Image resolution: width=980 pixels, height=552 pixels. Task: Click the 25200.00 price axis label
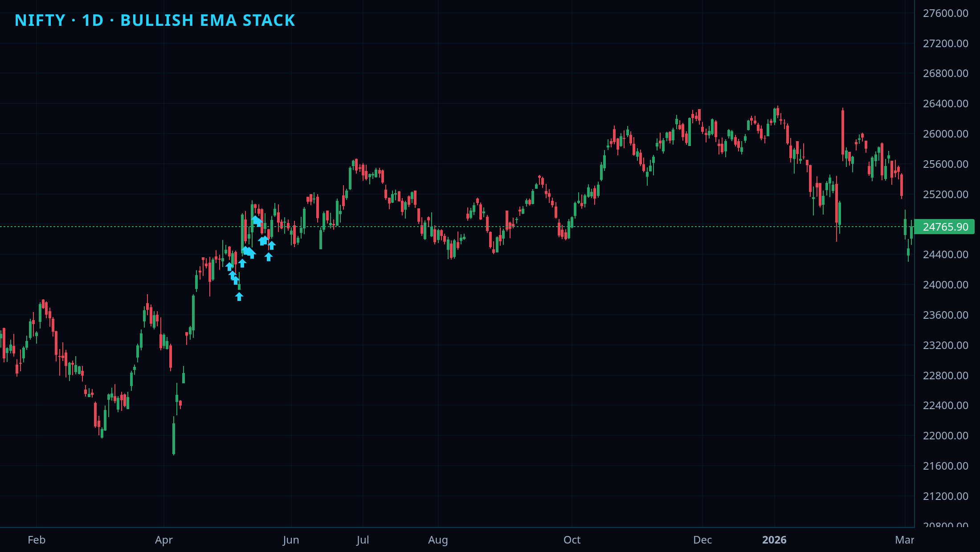pyautogui.click(x=945, y=194)
